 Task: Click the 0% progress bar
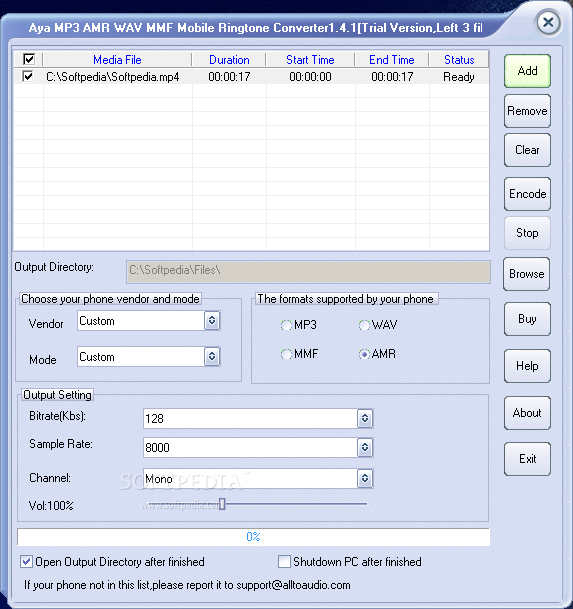click(253, 537)
